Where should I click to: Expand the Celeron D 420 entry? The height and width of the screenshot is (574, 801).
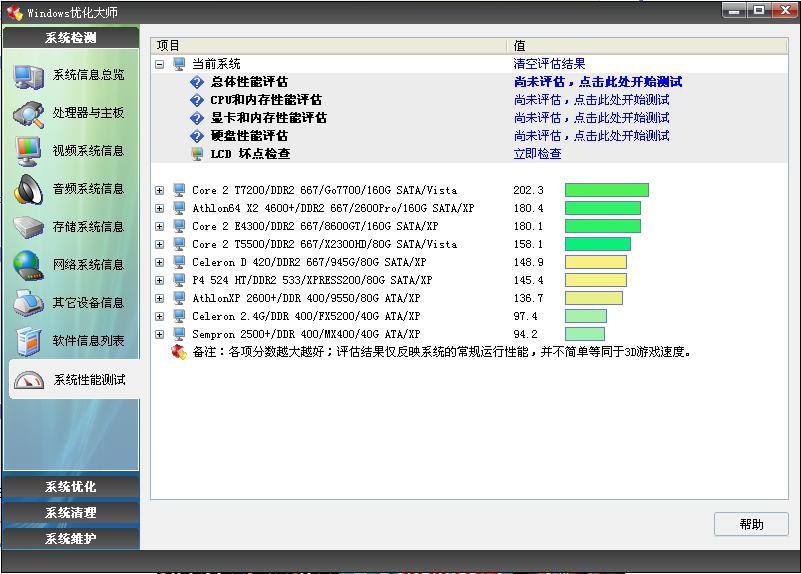159,262
